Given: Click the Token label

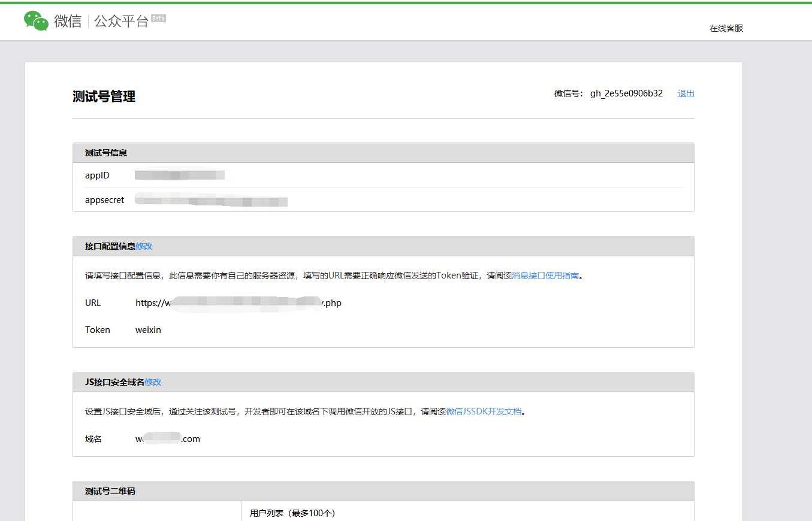Looking at the screenshot, I should click(98, 330).
